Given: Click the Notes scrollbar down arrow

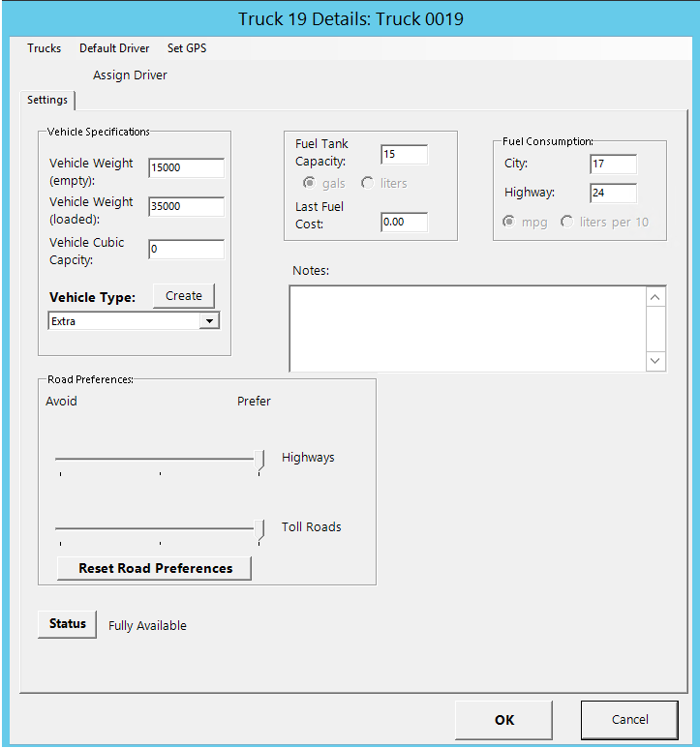Looking at the screenshot, I should 655,360.
